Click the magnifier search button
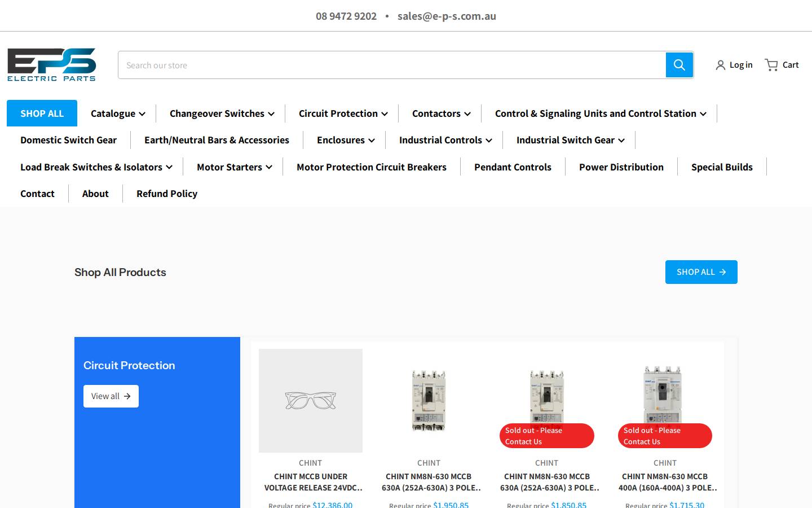 679,65
